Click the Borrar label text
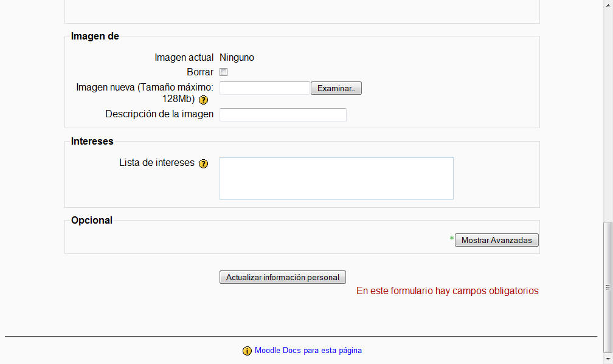 pyautogui.click(x=200, y=72)
